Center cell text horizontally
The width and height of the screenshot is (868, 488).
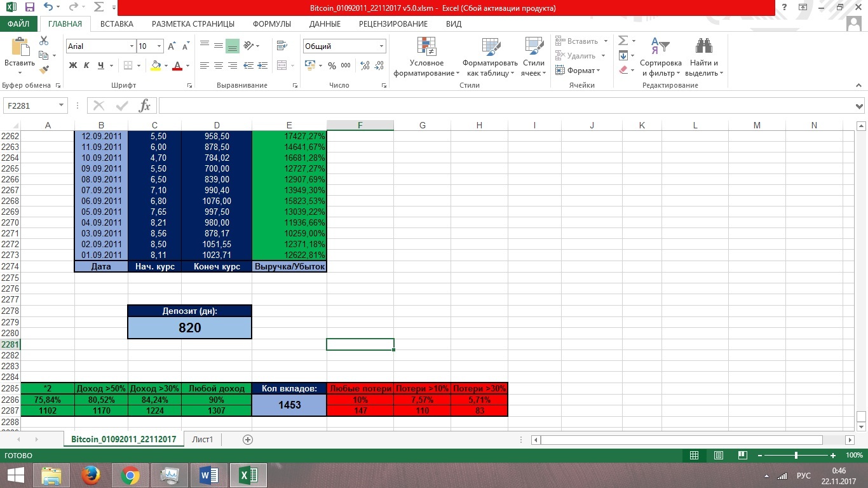(219, 65)
